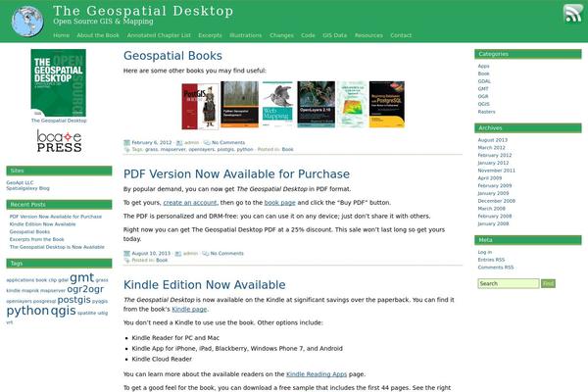Open the RSS feed icon in header
This screenshot has height=392, width=588.
coord(572,13)
